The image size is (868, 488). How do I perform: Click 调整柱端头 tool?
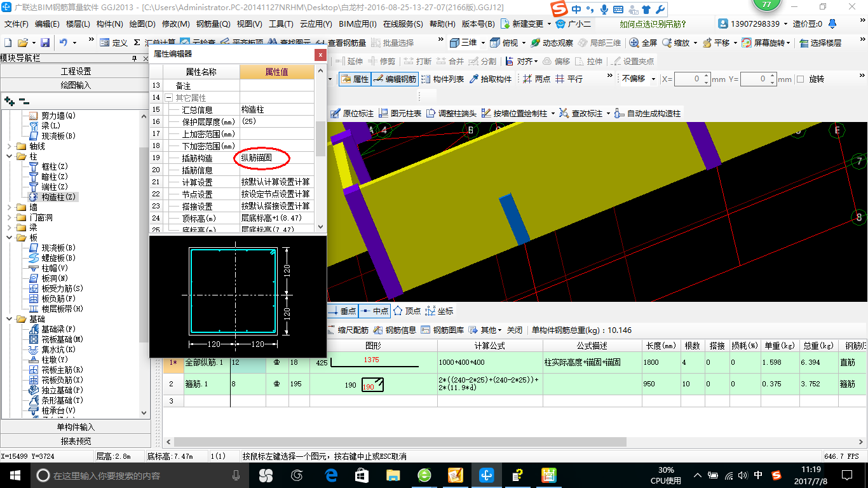click(x=451, y=113)
